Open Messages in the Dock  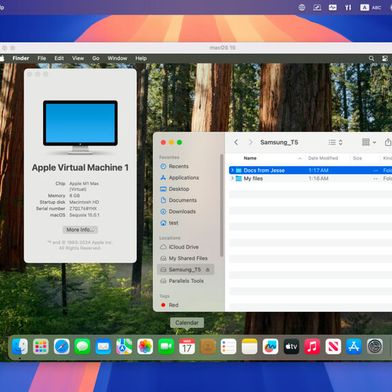82,347
